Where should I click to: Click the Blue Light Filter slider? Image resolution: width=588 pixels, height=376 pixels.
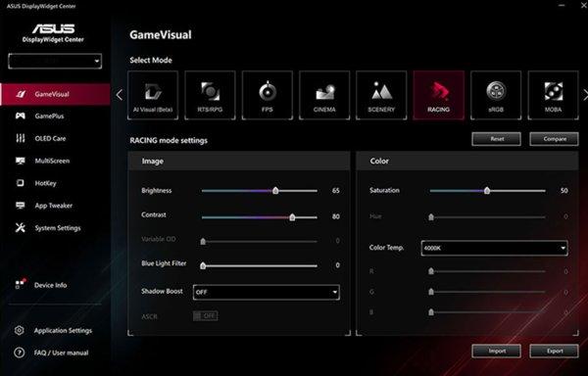(x=260, y=266)
